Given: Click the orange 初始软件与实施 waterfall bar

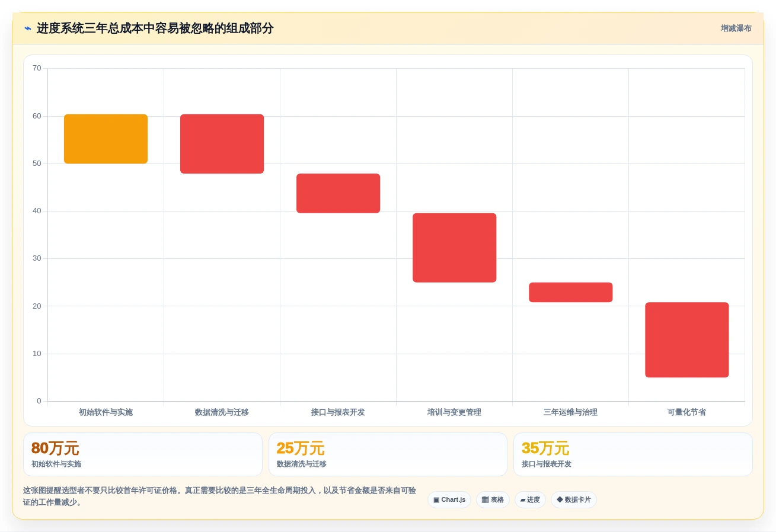Looking at the screenshot, I should pyautogui.click(x=106, y=139).
